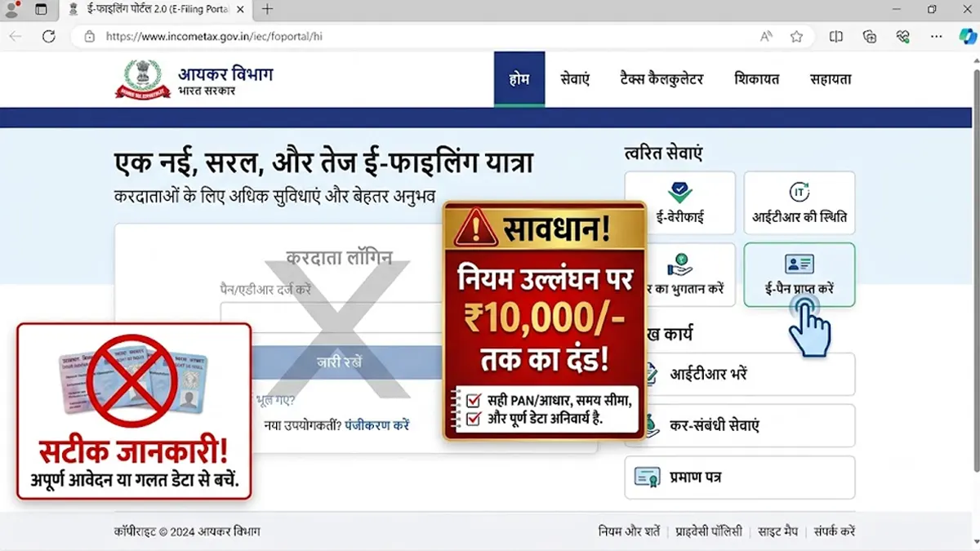
Task: Click the browser refresh icon
Action: click(x=48, y=36)
